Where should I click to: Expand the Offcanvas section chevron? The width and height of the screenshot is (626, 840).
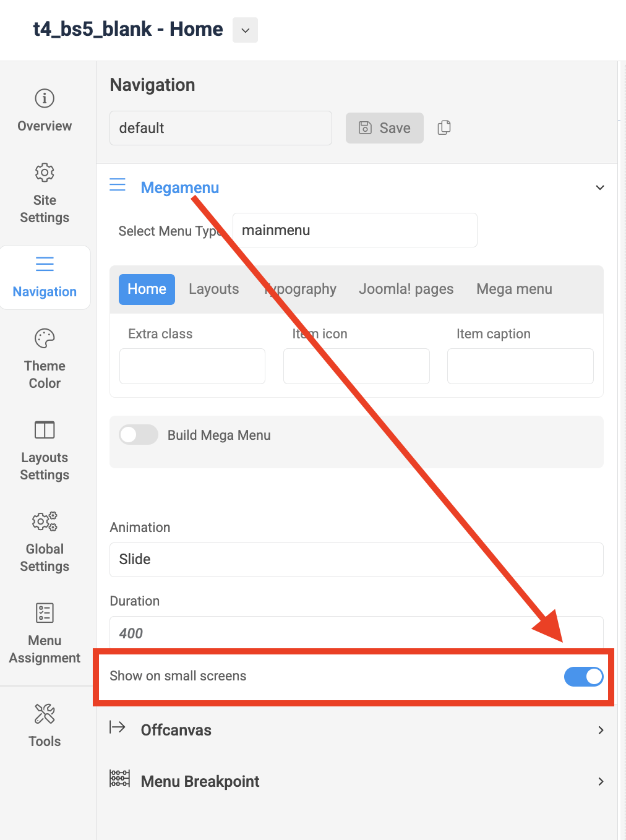[x=601, y=730]
